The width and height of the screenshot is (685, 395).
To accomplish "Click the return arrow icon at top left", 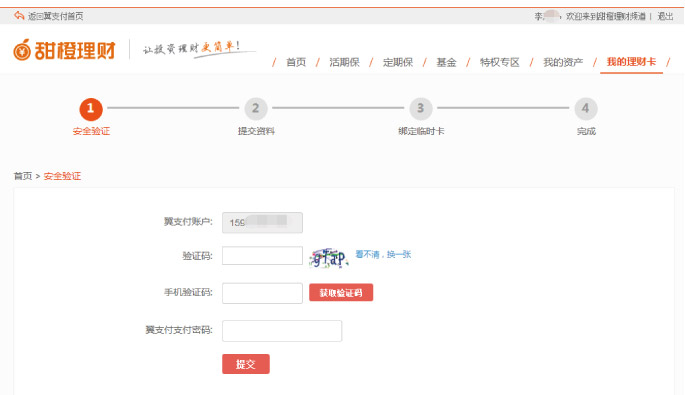I will click(x=19, y=16).
